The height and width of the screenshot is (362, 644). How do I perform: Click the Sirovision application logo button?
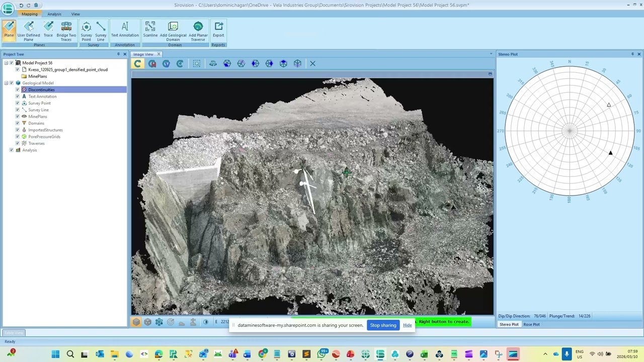[x=8, y=8]
